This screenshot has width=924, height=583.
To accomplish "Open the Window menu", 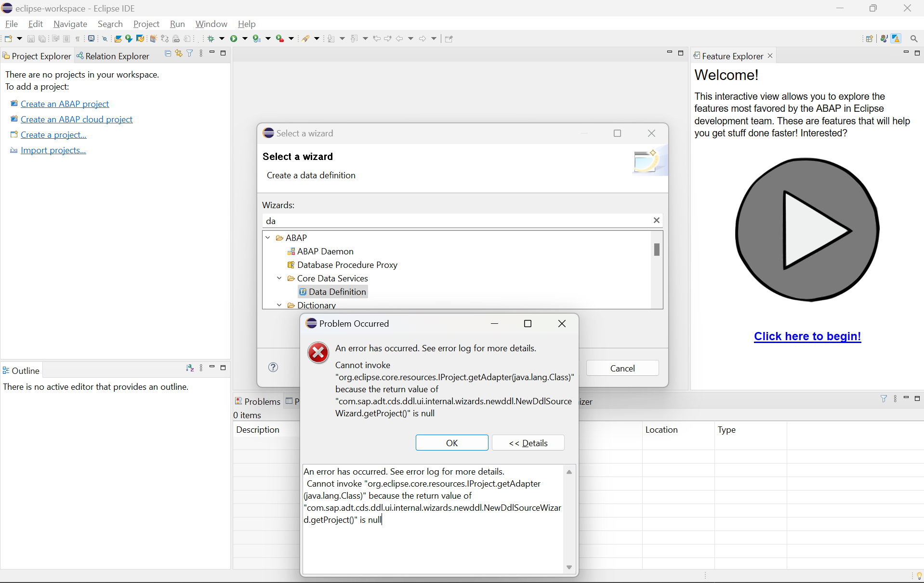I will coord(211,24).
